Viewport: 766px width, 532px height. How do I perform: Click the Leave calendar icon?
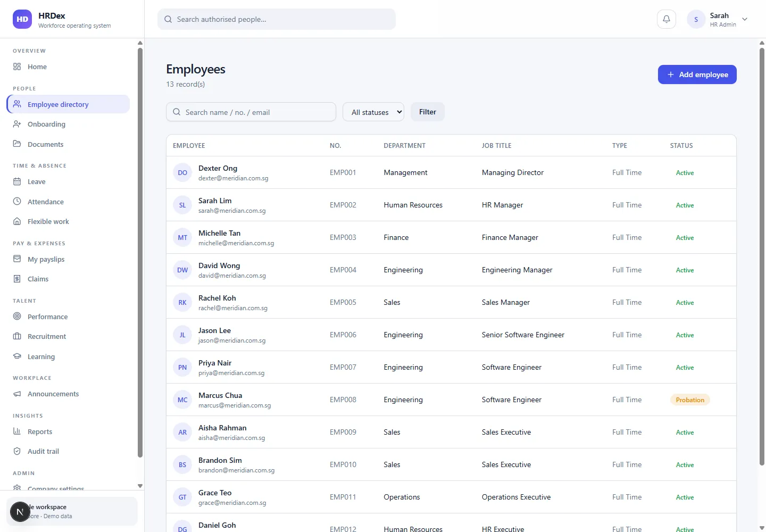[17, 181]
